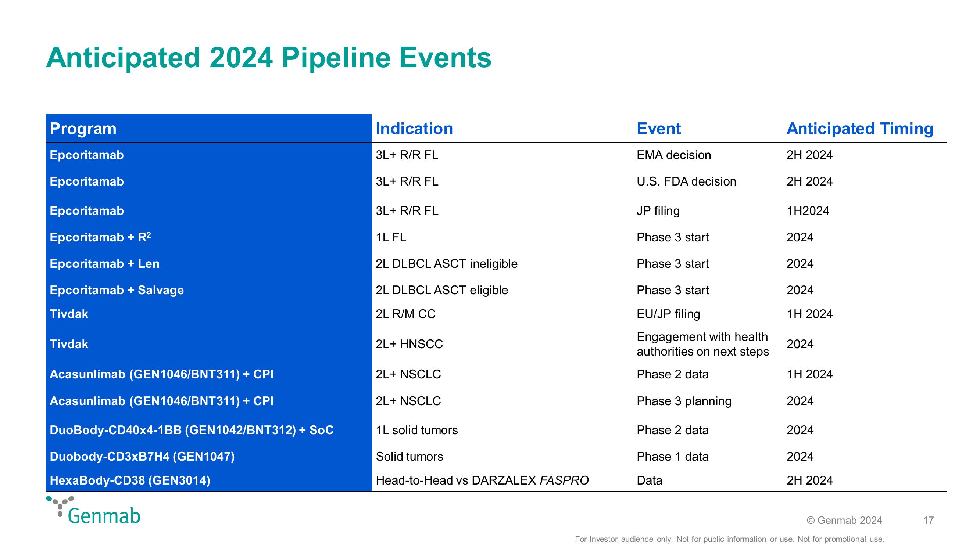Viewport: 980px width, 551px height.
Task: Click the "Anticipated Timing" column header
Action: tap(860, 129)
